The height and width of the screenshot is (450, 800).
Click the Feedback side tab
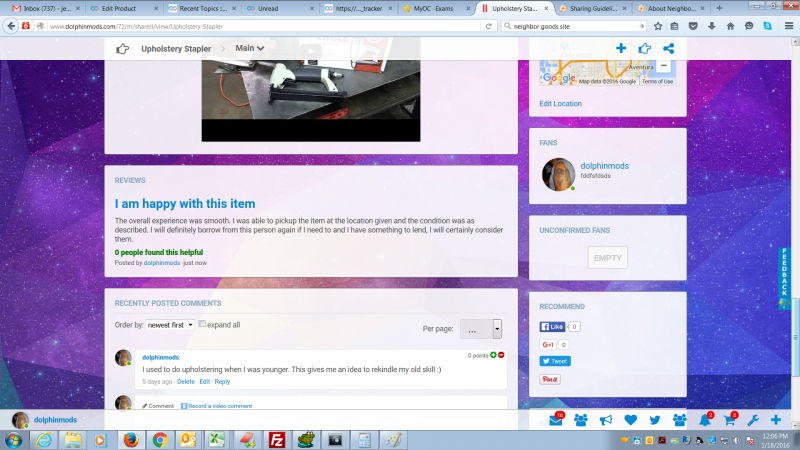(x=784, y=278)
